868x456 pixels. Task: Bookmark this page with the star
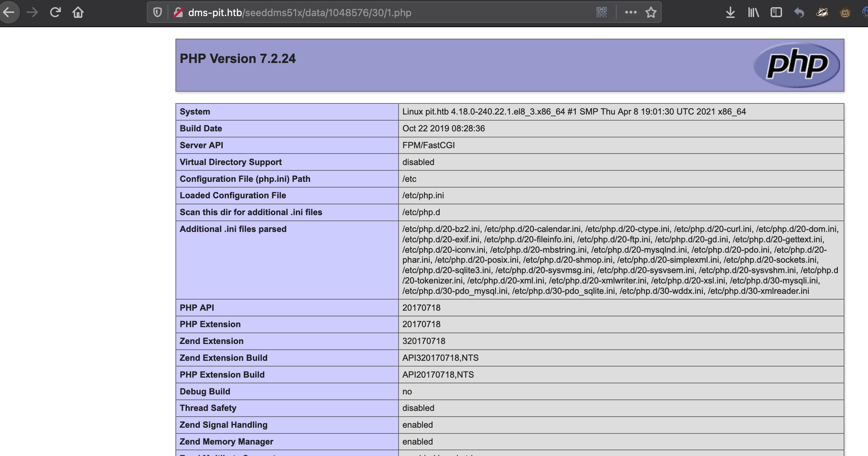(651, 13)
